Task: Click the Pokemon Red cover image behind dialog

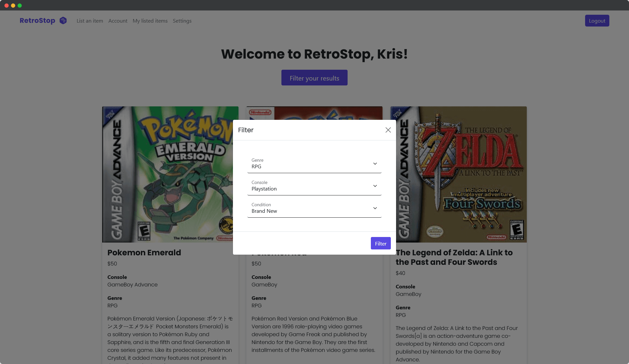Action: click(x=314, y=113)
